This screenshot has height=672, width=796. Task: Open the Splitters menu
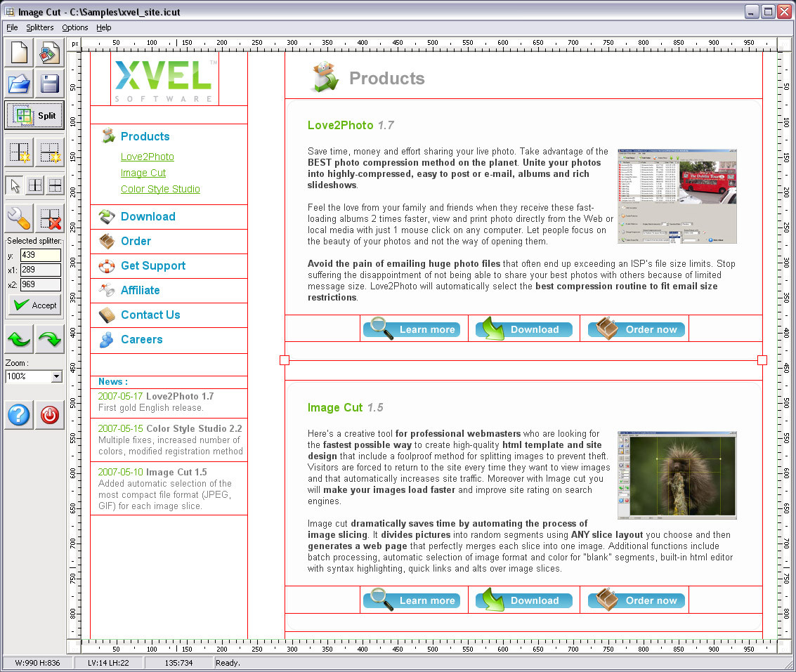tap(40, 27)
